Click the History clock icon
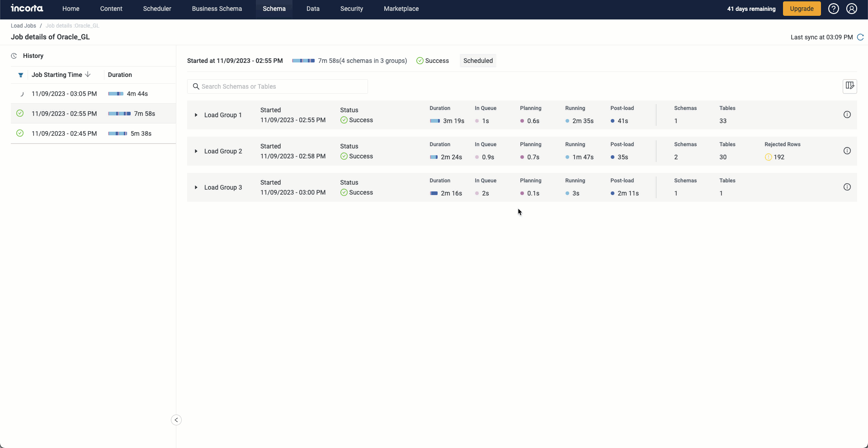The height and width of the screenshot is (448, 868). point(14,56)
